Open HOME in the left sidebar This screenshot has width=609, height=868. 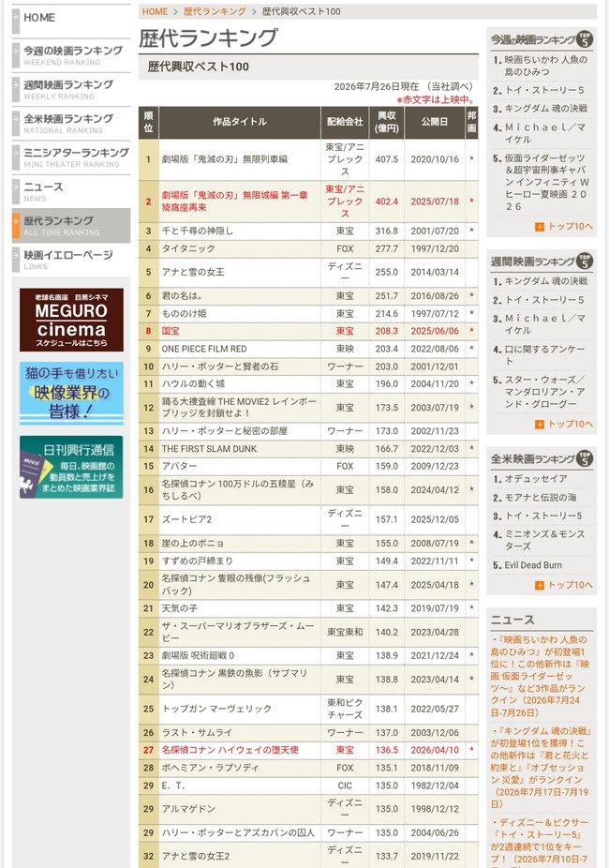(x=71, y=21)
